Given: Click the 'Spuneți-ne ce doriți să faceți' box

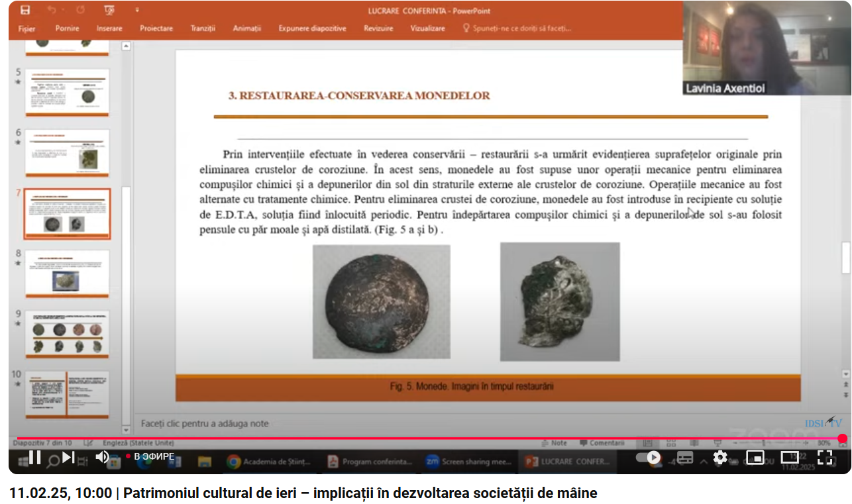Looking at the screenshot, I should click(517, 28).
